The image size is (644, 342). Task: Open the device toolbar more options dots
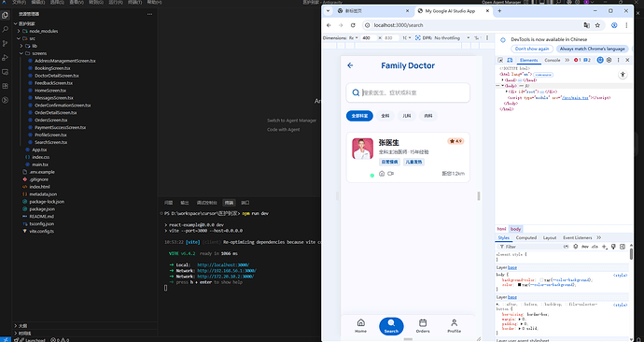(487, 37)
